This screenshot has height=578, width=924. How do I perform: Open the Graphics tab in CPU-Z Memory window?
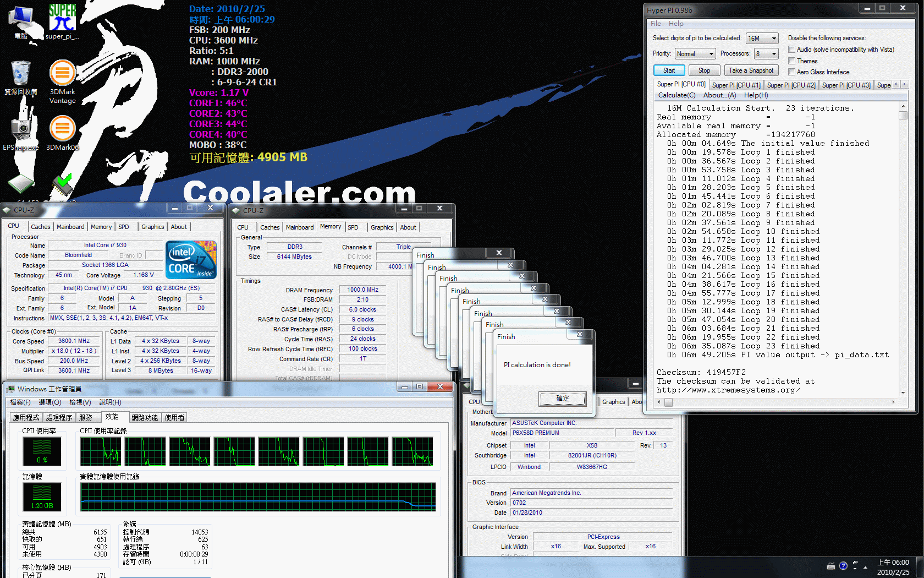[x=382, y=227]
